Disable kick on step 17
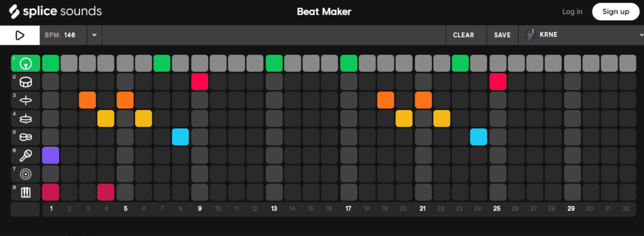The width and height of the screenshot is (644, 236). coord(348,64)
